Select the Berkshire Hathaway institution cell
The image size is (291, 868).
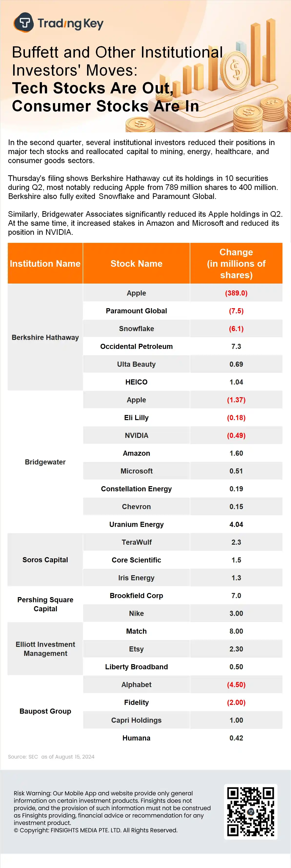[x=45, y=337]
